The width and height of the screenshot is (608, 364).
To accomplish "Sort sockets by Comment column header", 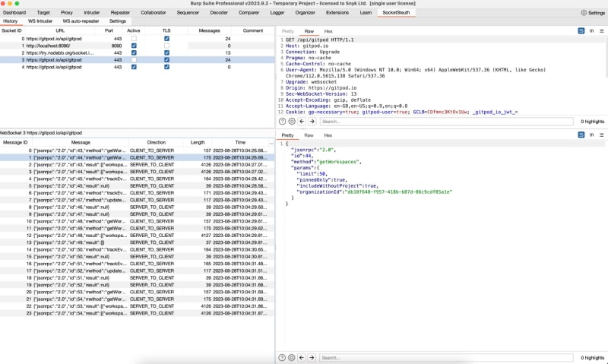I will coord(253,30).
